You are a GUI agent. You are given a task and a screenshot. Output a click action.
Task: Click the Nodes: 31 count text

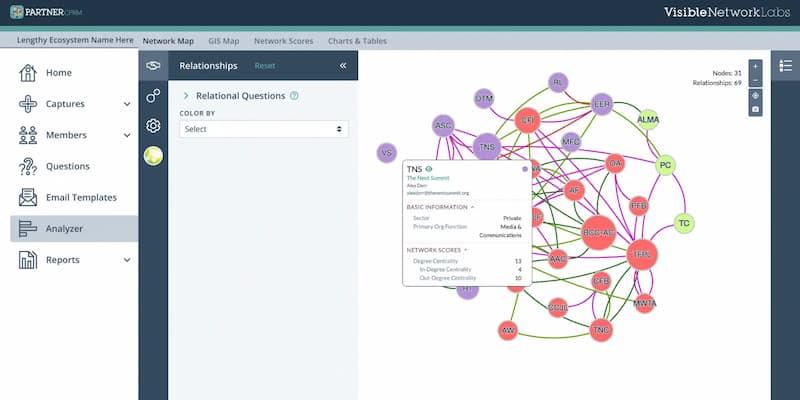[x=727, y=73]
